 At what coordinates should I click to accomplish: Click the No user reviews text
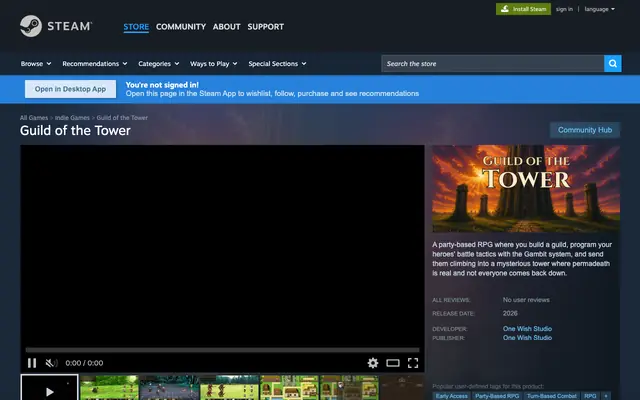click(x=526, y=300)
